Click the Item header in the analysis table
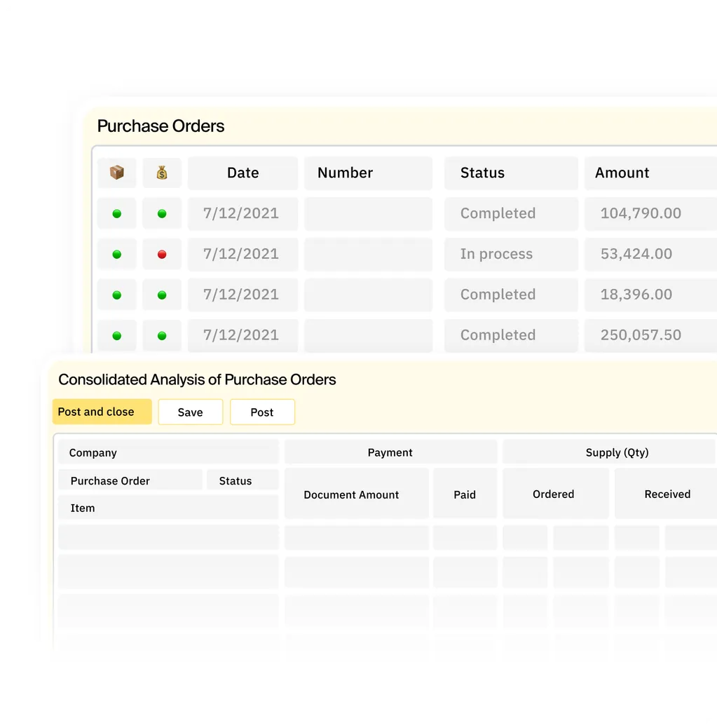Image resolution: width=717 pixels, height=728 pixels. [x=168, y=508]
